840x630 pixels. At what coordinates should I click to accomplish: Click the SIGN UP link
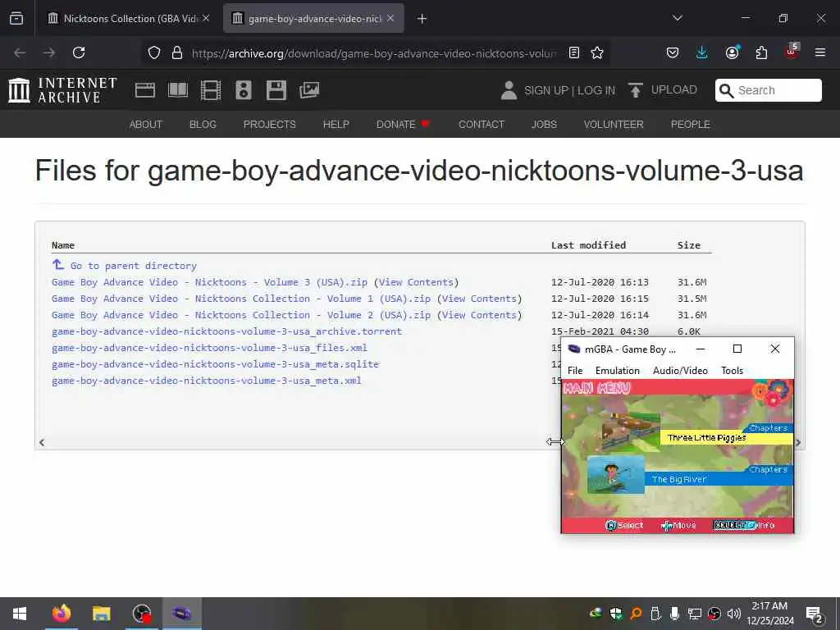pyautogui.click(x=546, y=90)
